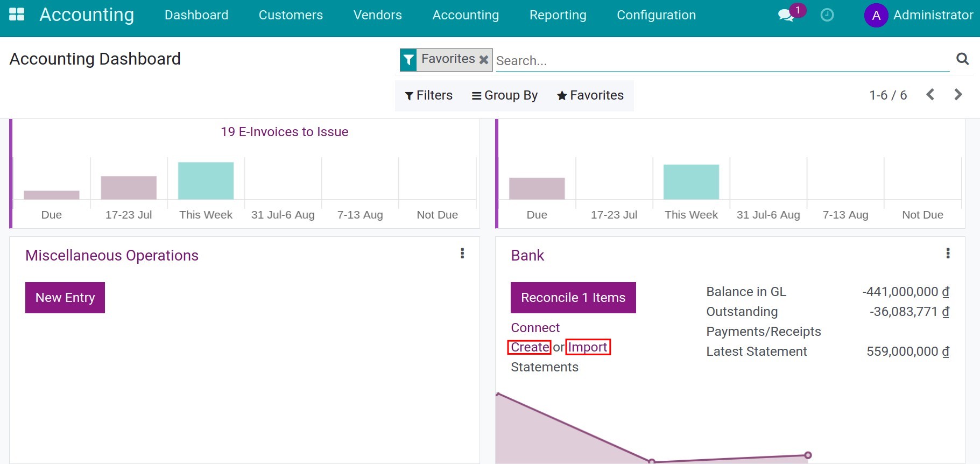Click the New Entry button
Screen dimensions: 980x464
tap(65, 298)
